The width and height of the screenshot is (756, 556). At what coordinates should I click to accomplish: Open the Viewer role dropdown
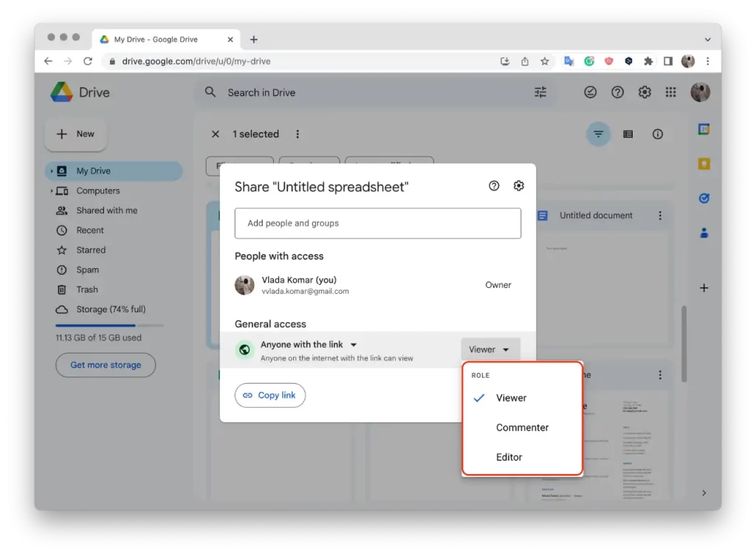(x=490, y=349)
